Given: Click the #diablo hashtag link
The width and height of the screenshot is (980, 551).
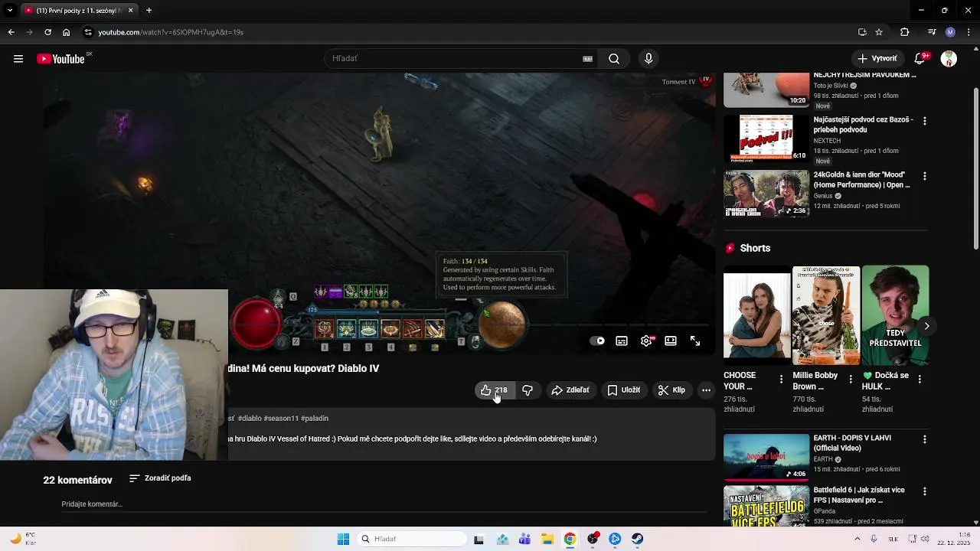Looking at the screenshot, I should 250,419.
